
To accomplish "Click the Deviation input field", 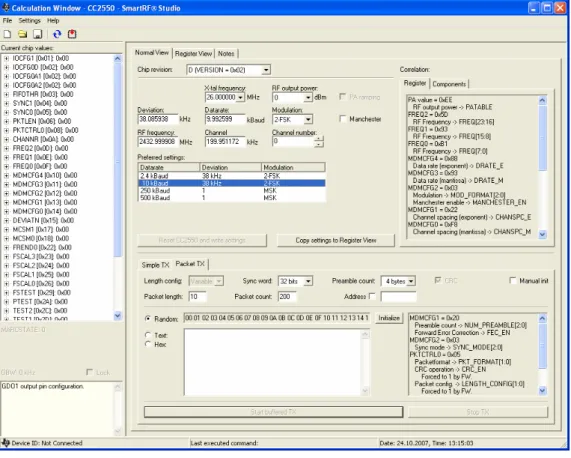I will pos(158,119).
